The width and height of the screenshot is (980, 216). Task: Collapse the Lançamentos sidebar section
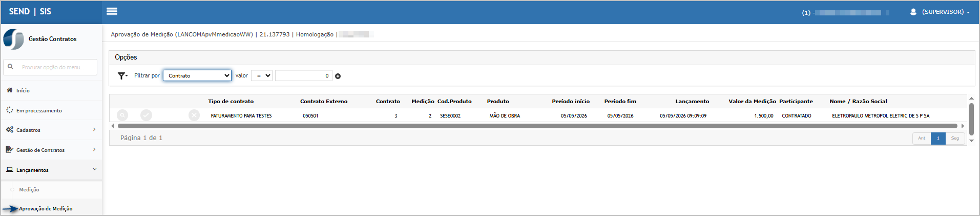pyautogui.click(x=51, y=170)
